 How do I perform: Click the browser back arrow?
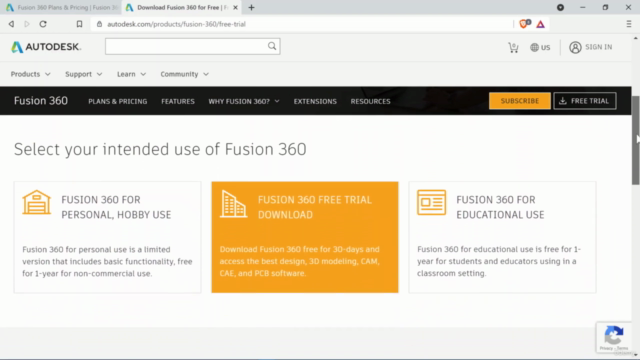(x=11, y=24)
